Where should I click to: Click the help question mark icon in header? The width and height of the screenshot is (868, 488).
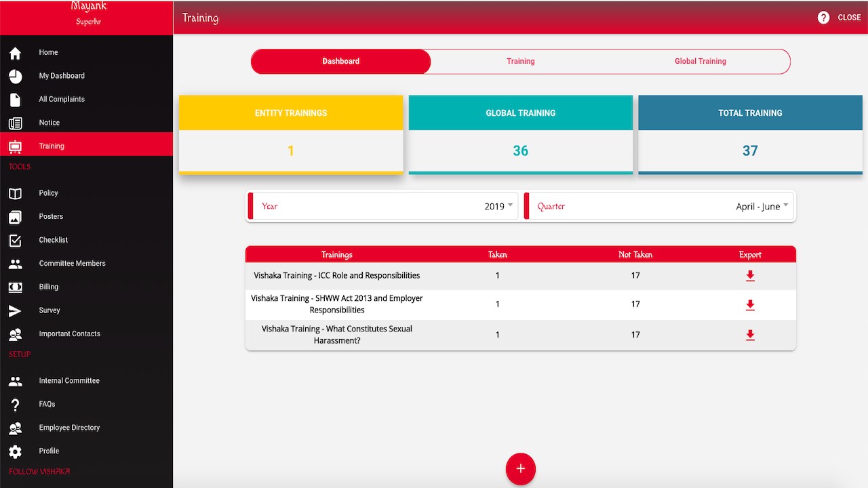(823, 18)
